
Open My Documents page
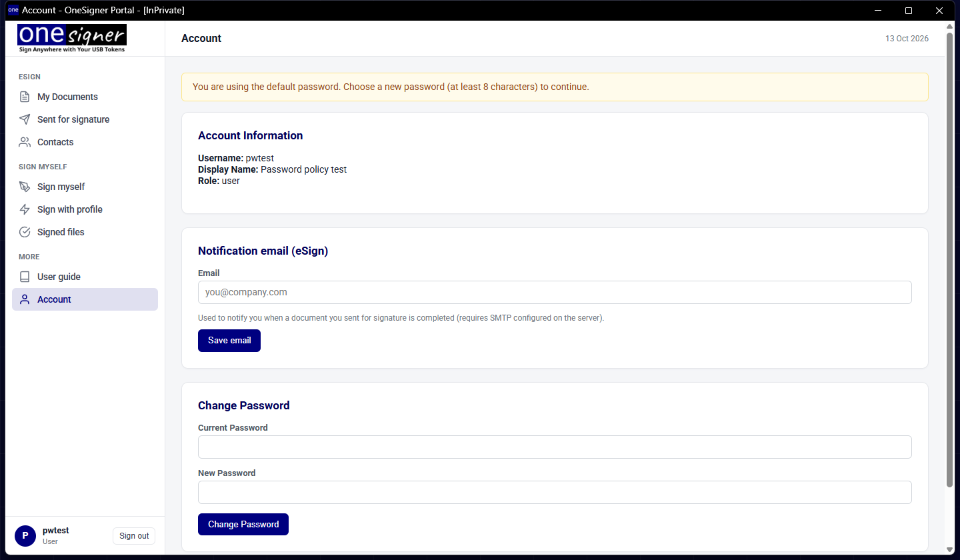click(85, 97)
